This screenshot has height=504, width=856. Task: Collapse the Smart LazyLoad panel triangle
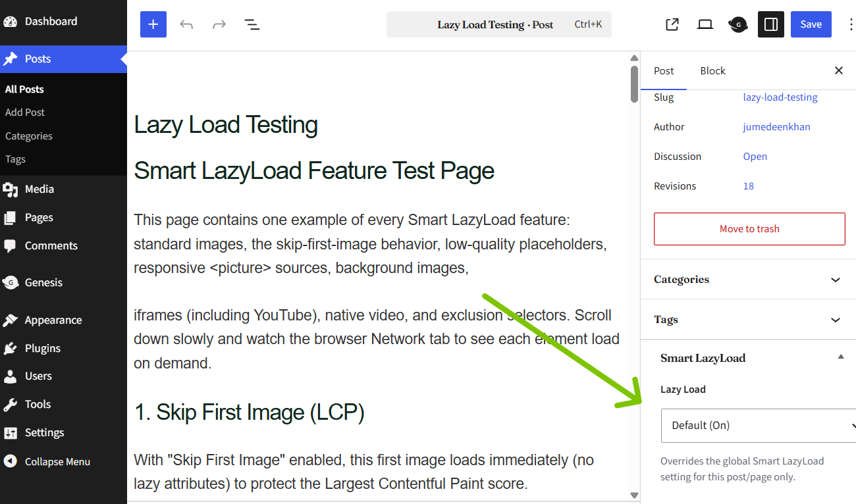pos(840,357)
